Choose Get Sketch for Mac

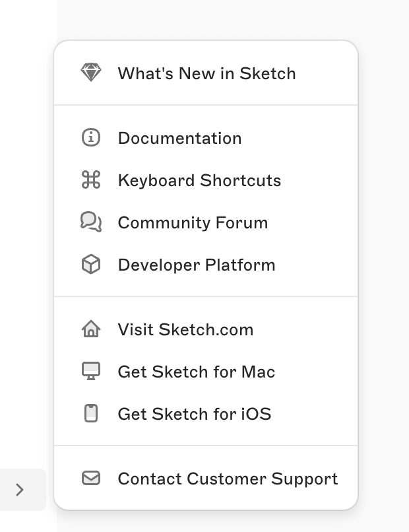click(197, 372)
